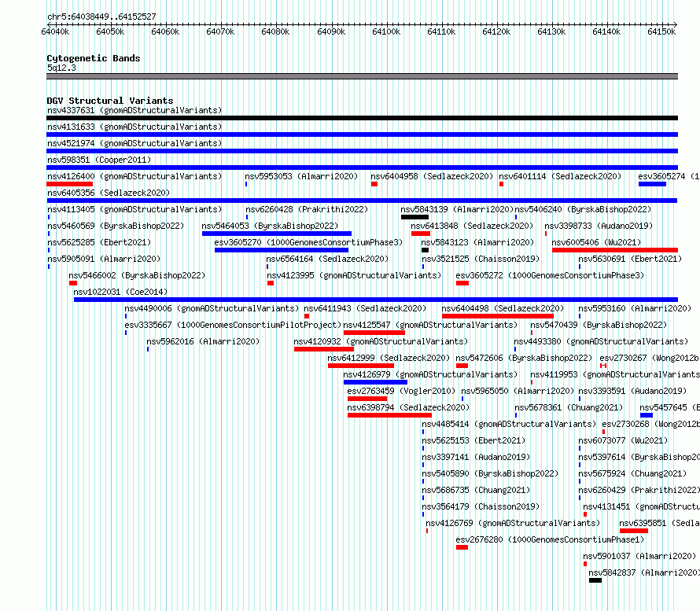Click the blue bar under nsv5457645
700x611 pixels.
click(647, 415)
